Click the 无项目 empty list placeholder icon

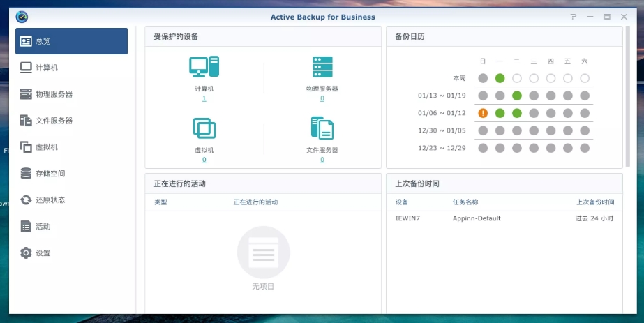click(263, 253)
